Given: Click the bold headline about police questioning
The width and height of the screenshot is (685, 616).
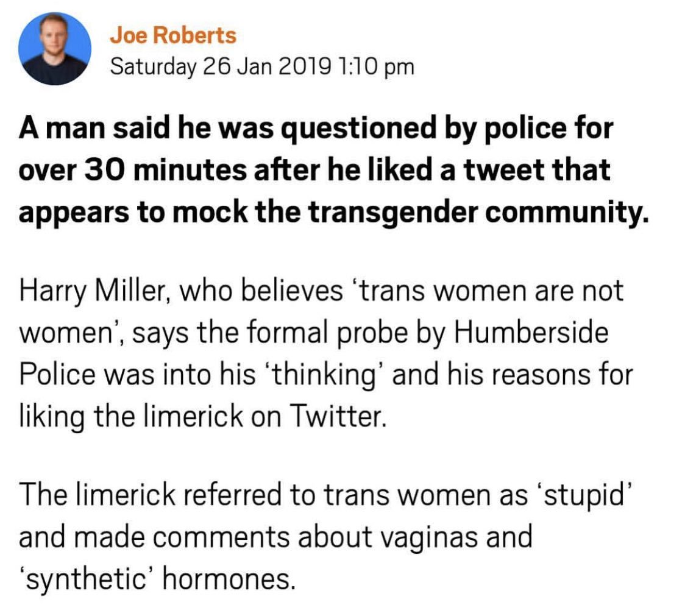Looking at the screenshot, I should pos(333,169).
